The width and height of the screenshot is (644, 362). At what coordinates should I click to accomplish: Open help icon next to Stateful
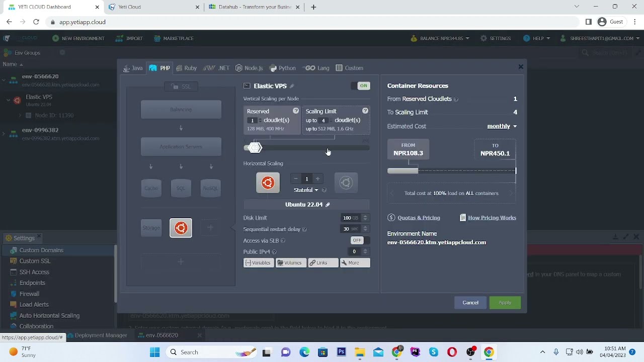[x=324, y=190]
